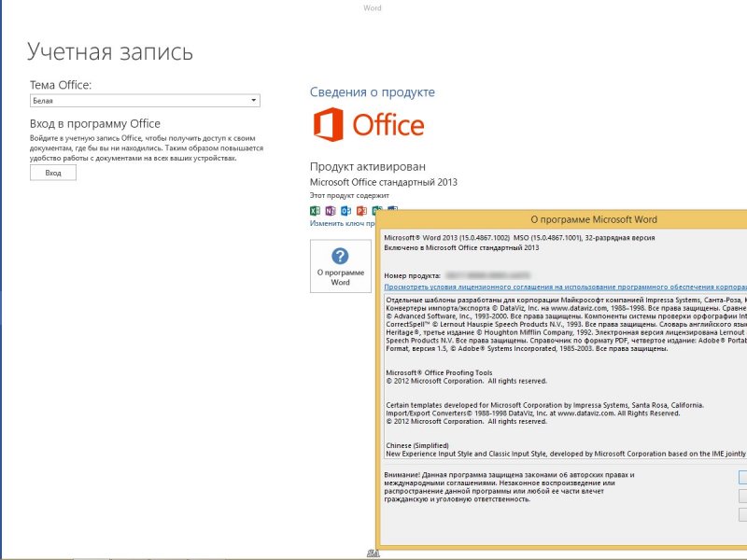Click the red PowerPoint icon
The image size is (747, 560).
tap(361, 211)
